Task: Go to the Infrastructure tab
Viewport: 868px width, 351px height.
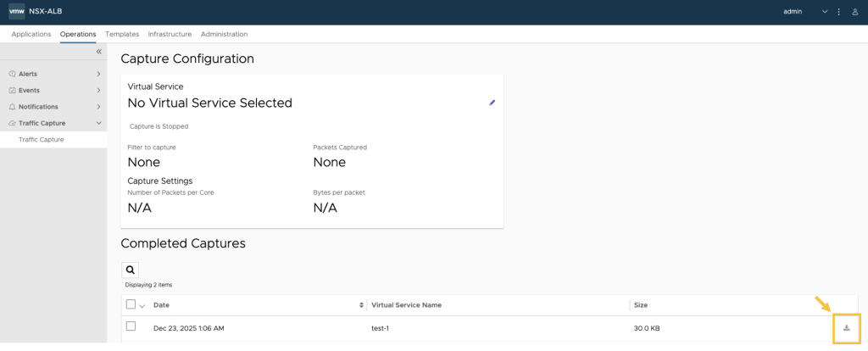Action: 170,34
